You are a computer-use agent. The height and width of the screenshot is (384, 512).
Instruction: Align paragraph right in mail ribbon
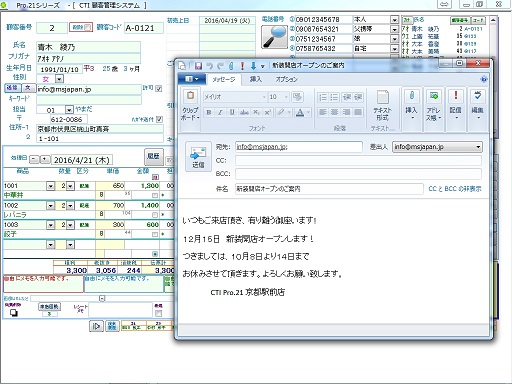click(x=346, y=112)
